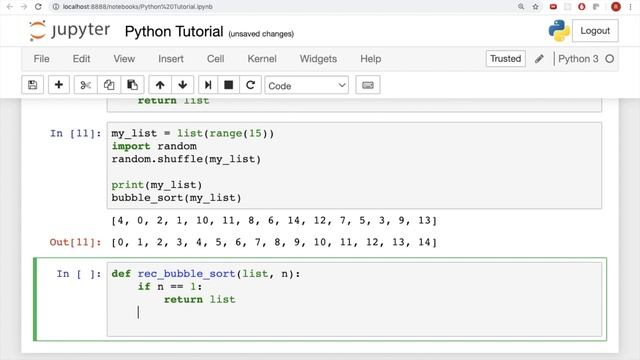Open the Chrome three-dot menu
This screenshot has height=360, width=640.
(631, 7)
